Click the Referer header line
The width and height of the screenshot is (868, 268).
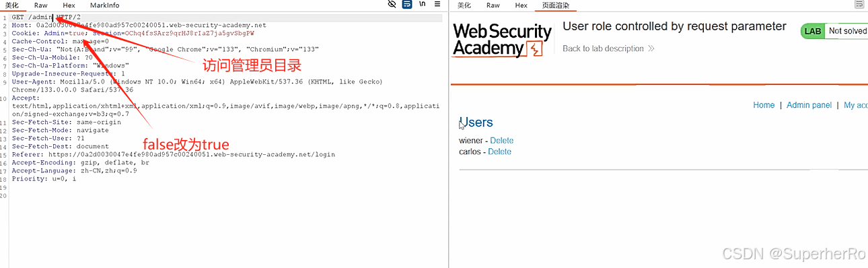pos(173,154)
